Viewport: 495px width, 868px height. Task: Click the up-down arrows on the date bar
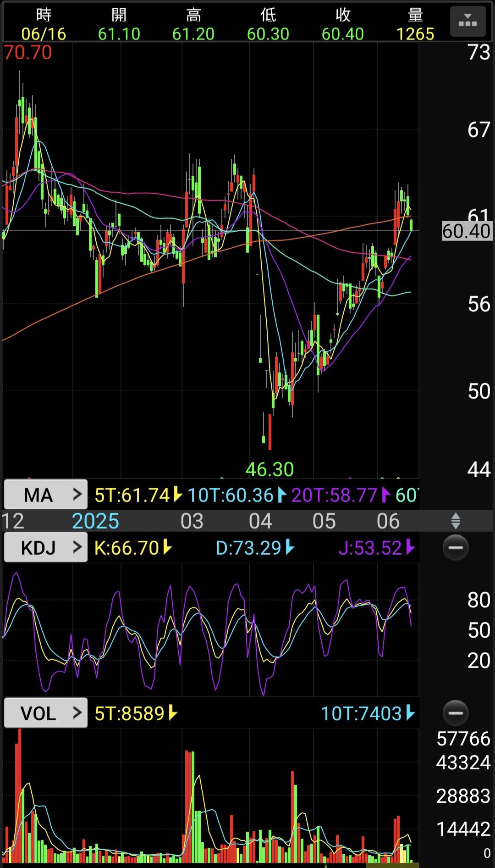456,521
